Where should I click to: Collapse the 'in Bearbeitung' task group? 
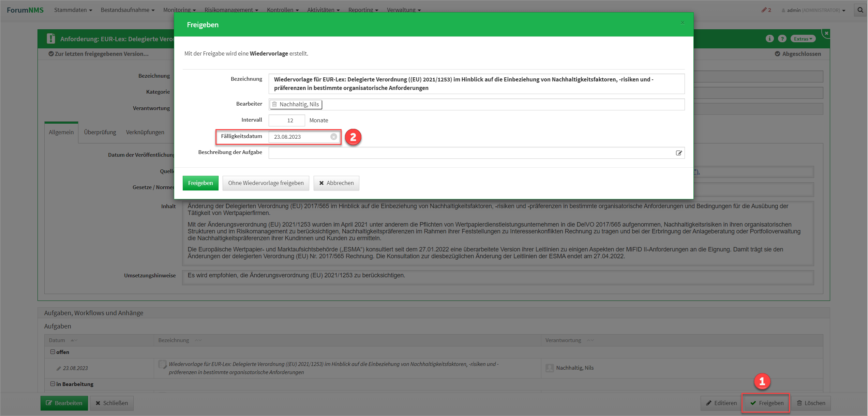point(53,384)
